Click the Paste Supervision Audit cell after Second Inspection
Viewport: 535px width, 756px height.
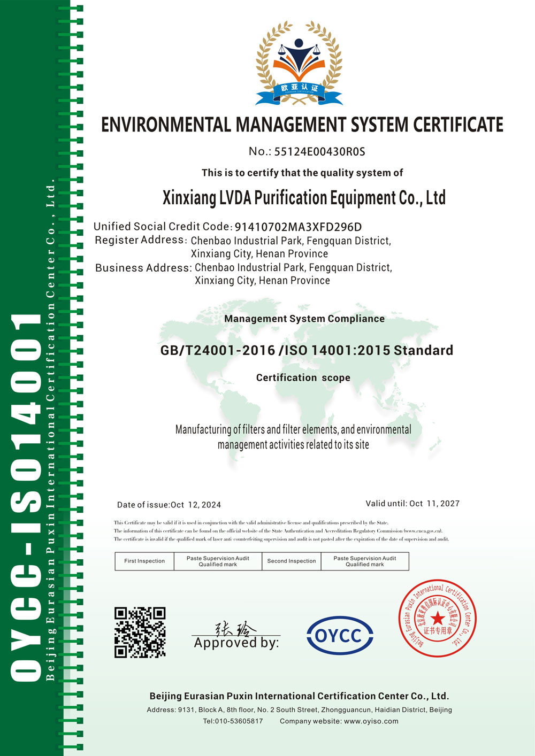(365, 561)
